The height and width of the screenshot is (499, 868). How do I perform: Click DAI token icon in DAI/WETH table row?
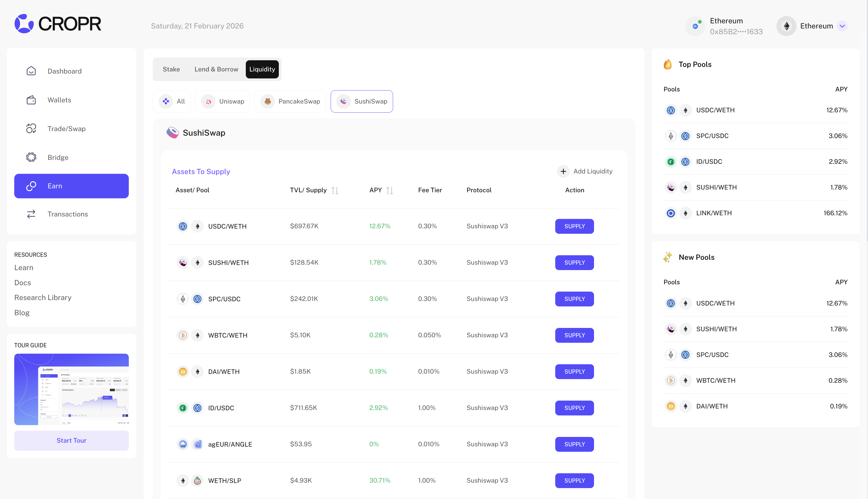click(x=183, y=372)
